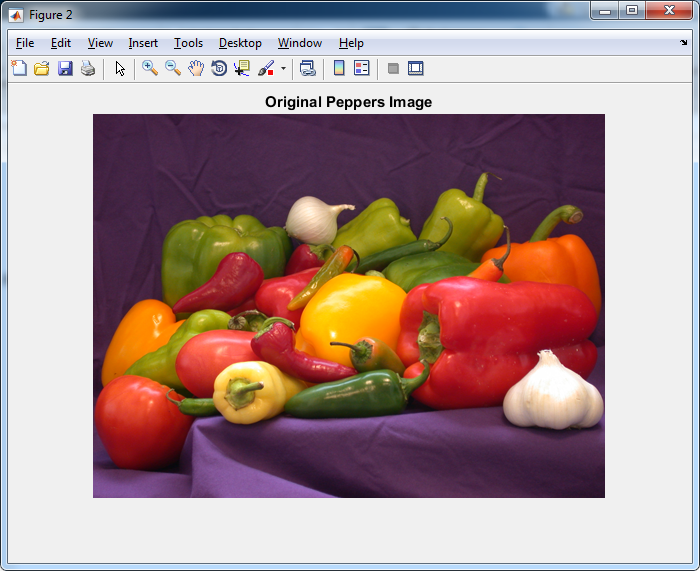Activate the Data Cursor tool
The image size is (700, 571).
tap(242, 68)
